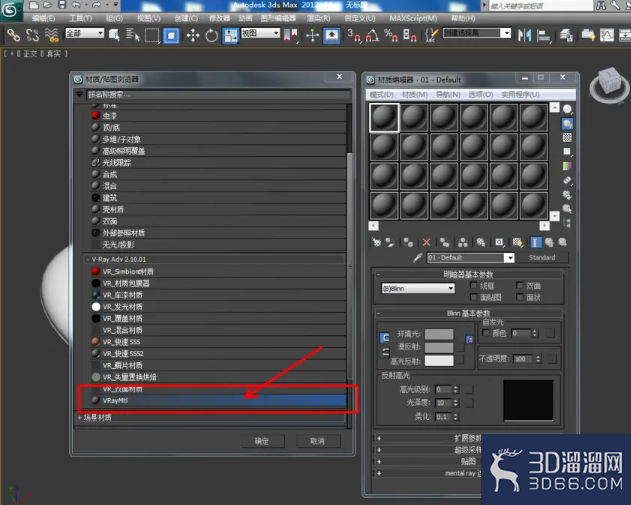Activate the Select Object tool
Image resolution: width=631 pixels, height=505 pixels.
coord(114,35)
